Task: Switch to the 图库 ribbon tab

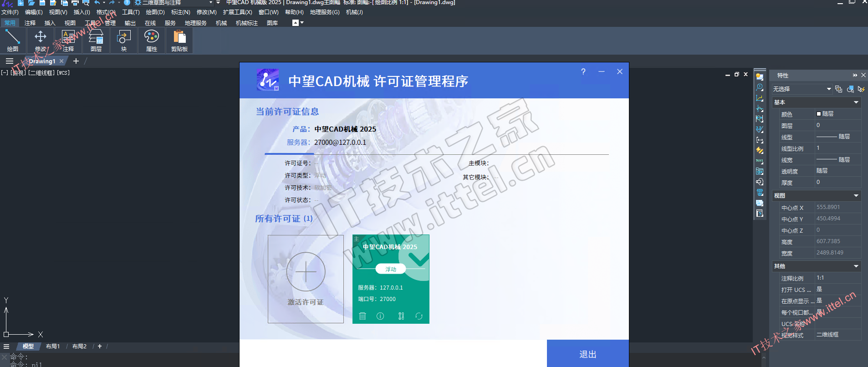Action: click(272, 23)
